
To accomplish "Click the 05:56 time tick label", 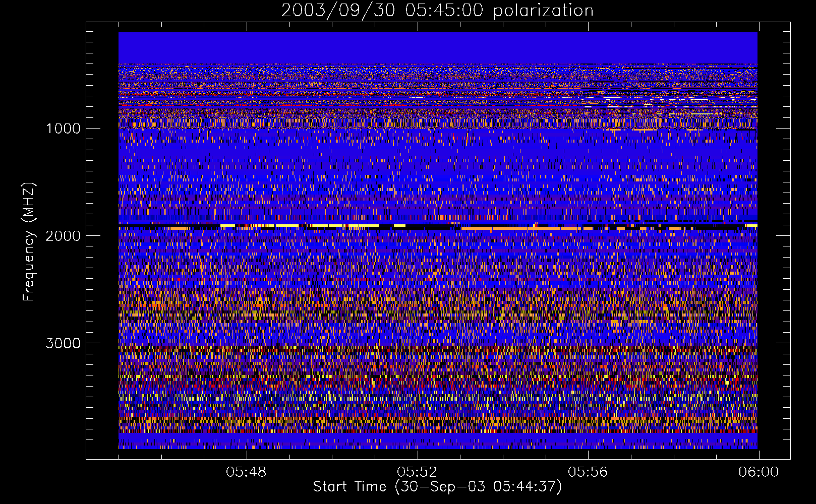I will pyautogui.click(x=588, y=472).
